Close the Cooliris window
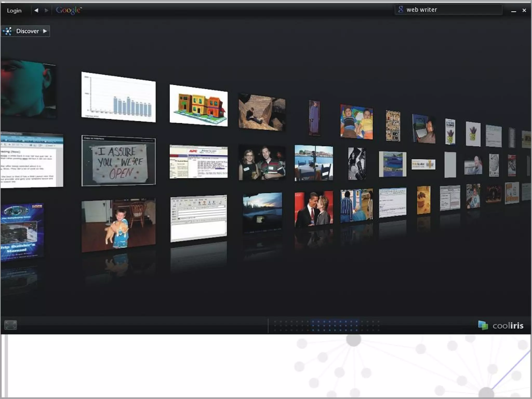This screenshot has width=532, height=399. click(x=524, y=10)
